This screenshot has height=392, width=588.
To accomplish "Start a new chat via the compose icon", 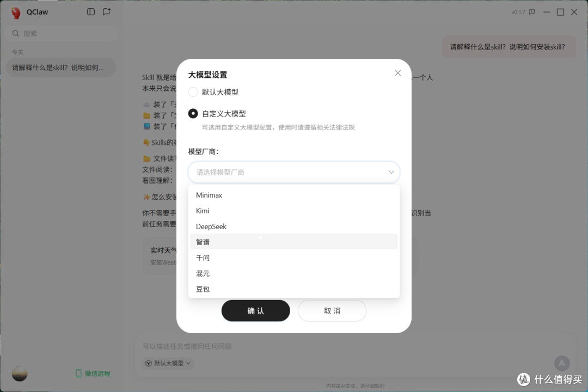I will (x=107, y=11).
